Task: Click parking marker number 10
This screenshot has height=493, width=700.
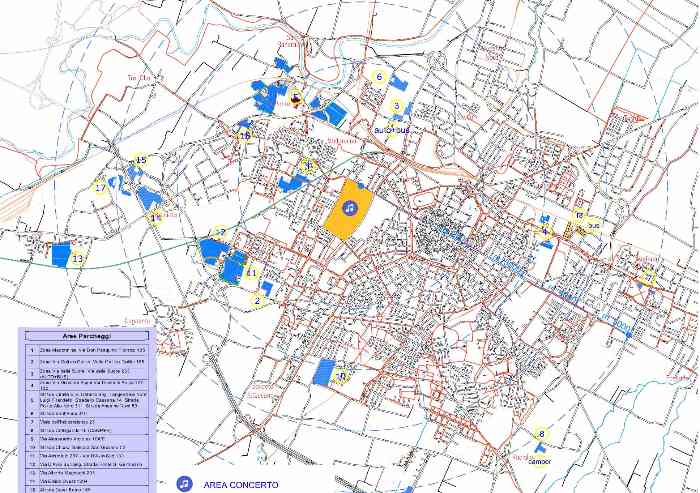Action: tap(342, 376)
